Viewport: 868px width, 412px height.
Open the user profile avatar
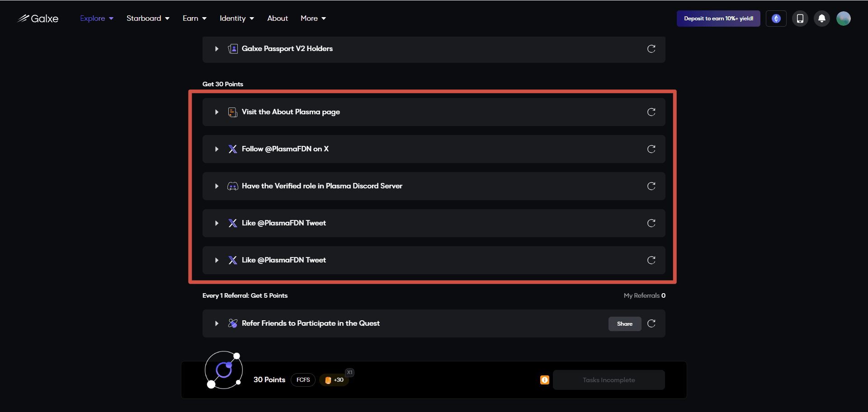tap(844, 19)
